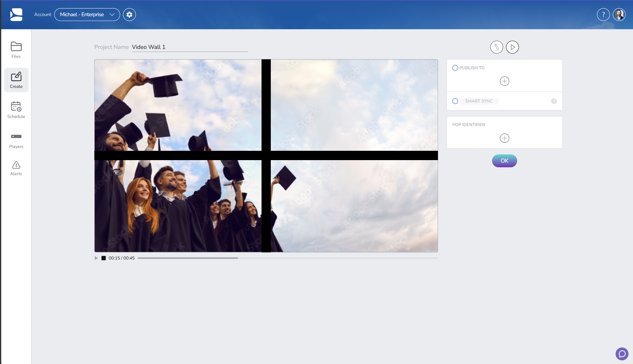Open the Michael - Enterprise account dropdown

(87, 15)
